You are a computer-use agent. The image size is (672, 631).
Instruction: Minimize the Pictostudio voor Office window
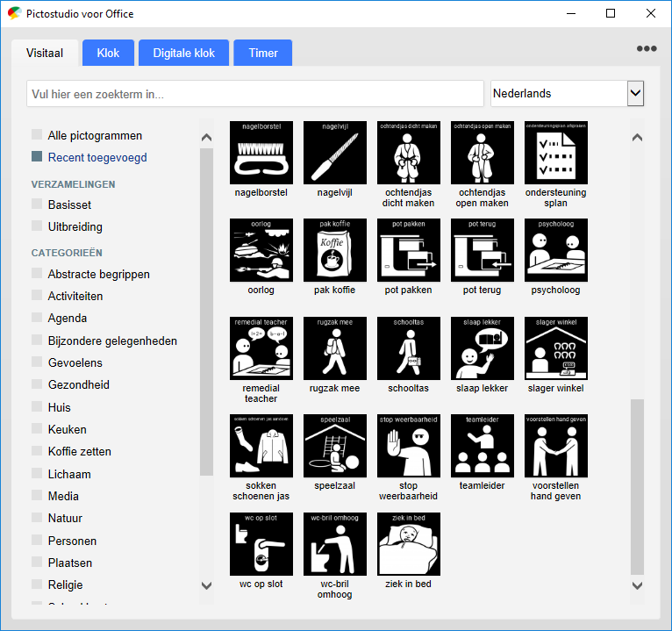(x=571, y=13)
